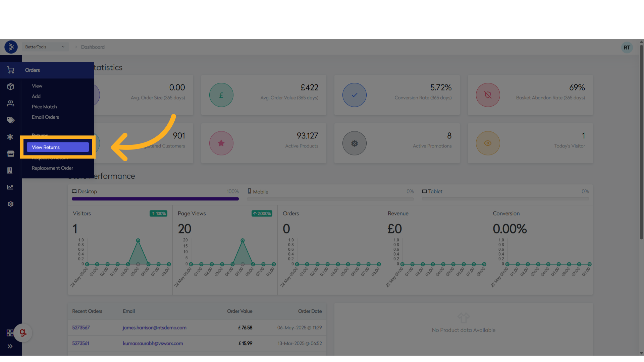Click the building icon in sidebar
The height and width of the screenshot is (362, 644).
click(10, 170)
